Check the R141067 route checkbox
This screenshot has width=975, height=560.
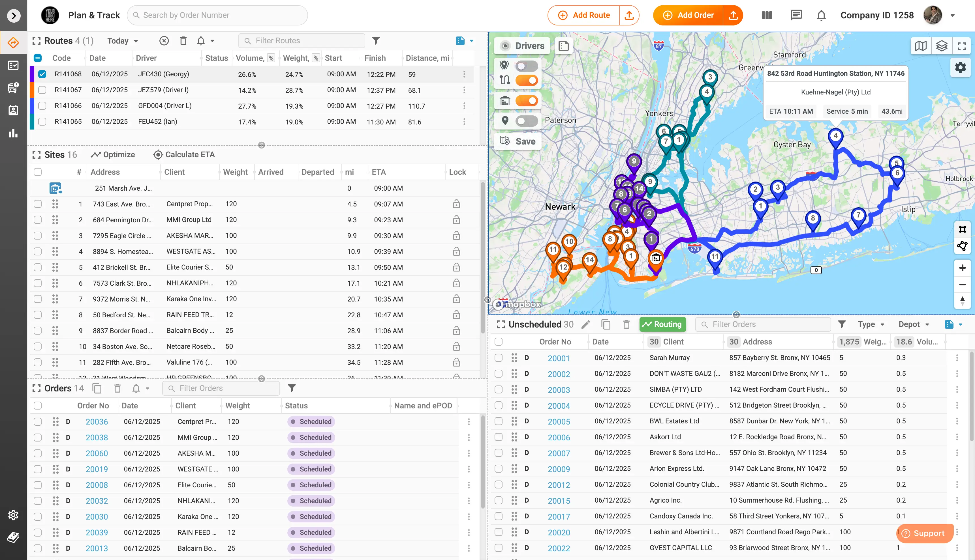coord(42,90)
